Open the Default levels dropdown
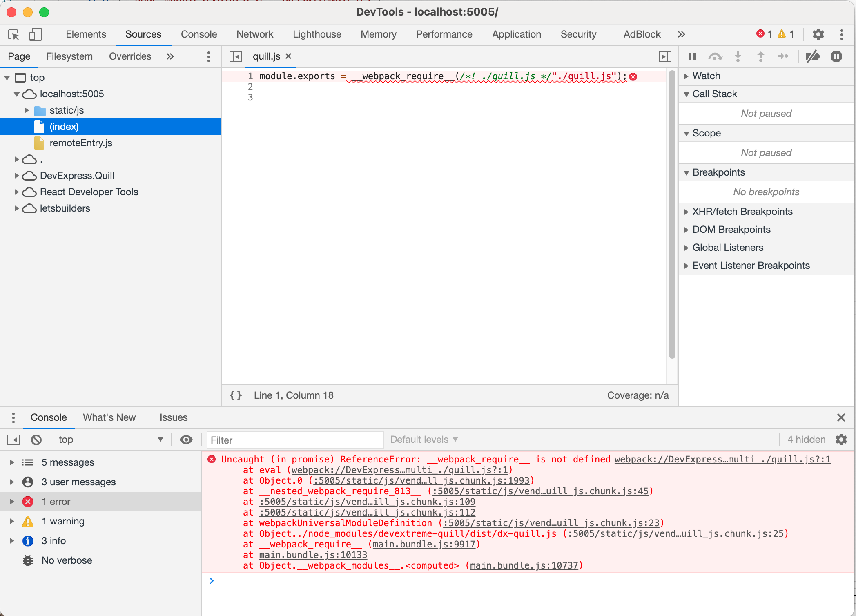Image resolution: width=856 pixels, height=616 pixels. point(424,440)
